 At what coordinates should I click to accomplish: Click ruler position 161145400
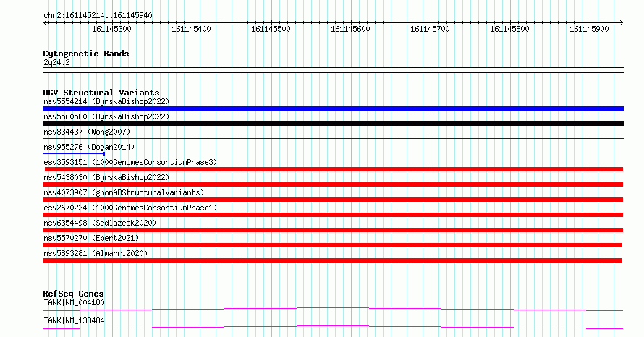coord(191,29)
